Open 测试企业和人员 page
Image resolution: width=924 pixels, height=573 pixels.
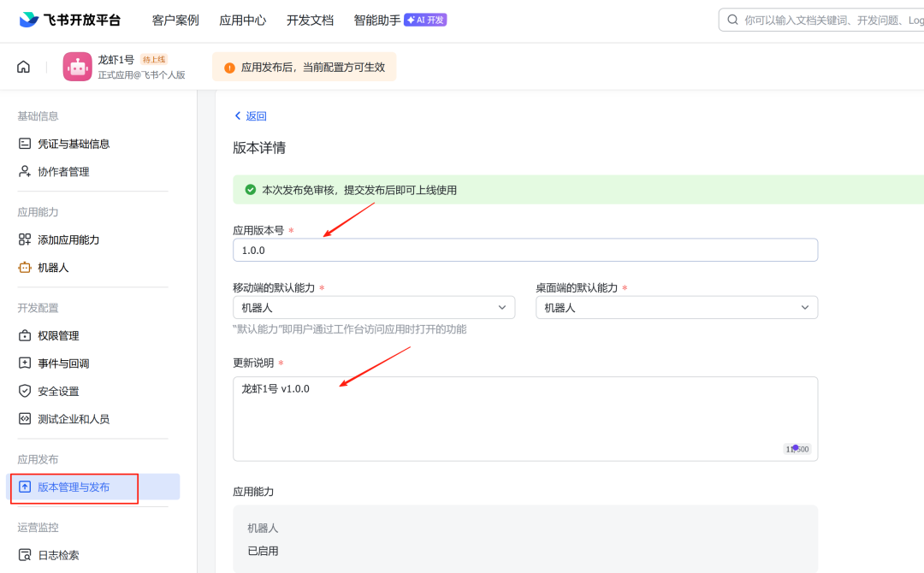[74, 419]
